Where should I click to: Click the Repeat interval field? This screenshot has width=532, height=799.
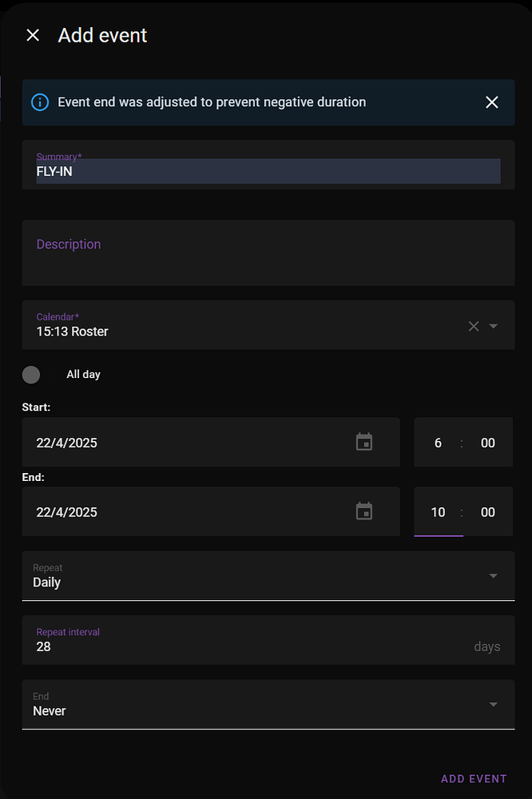point(240,646)
